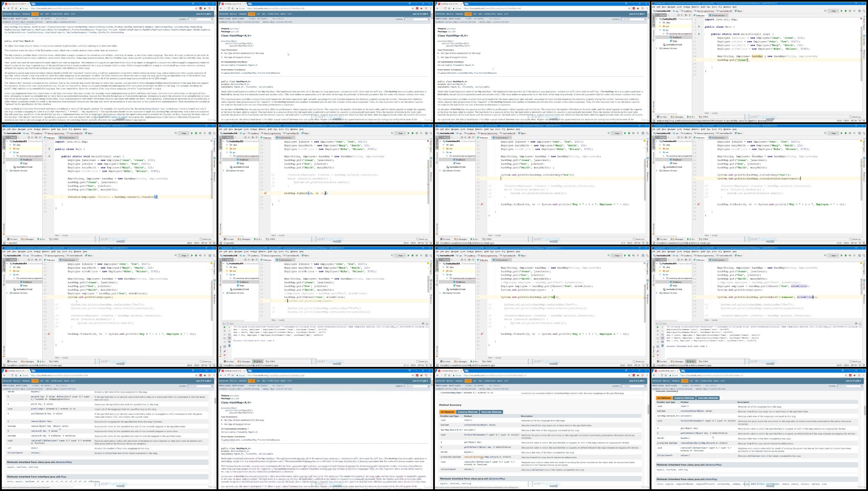
Task: Toggle bookmark star on Map interface docs page
Action: click(196, 8)
